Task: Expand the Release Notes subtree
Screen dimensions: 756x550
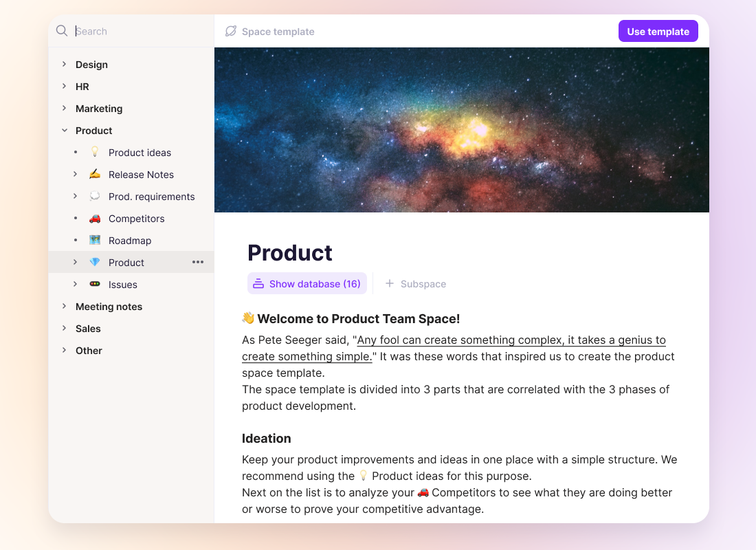Action: point(76,175)
